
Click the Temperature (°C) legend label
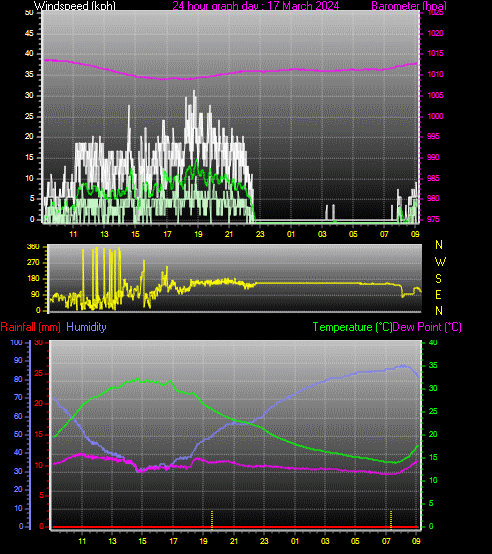[x=352, y=327]
